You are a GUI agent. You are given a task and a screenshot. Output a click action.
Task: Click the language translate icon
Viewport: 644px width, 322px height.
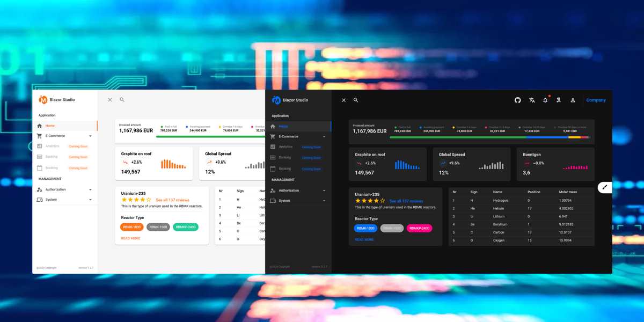click(532, 100)
